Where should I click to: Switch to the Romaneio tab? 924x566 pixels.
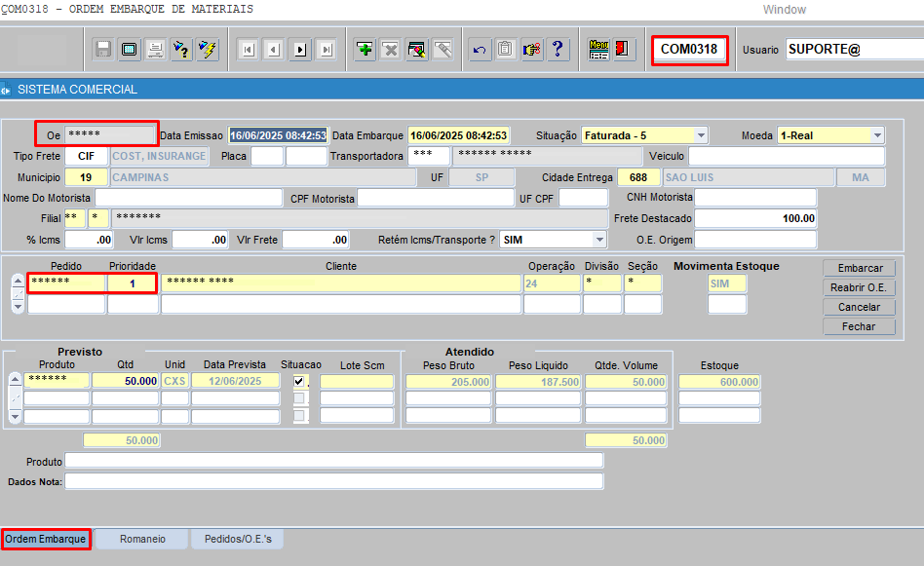(x=142, y=539)
